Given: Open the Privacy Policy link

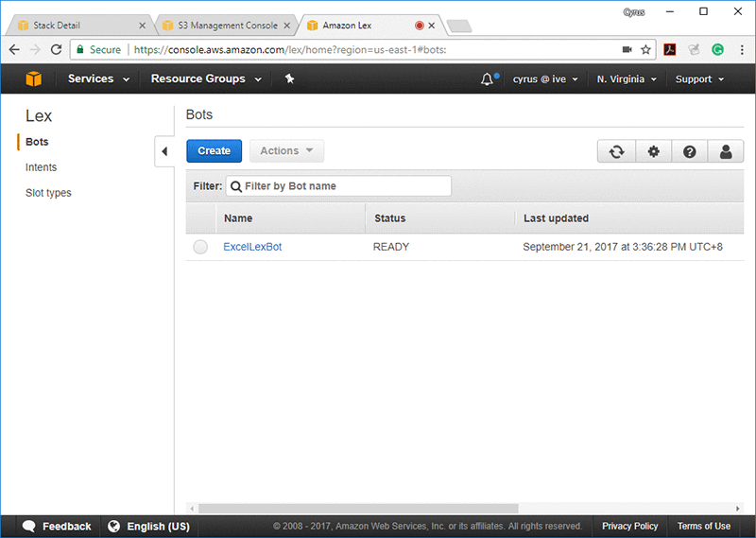Looking at the screenshot, I should click(629, 526).
